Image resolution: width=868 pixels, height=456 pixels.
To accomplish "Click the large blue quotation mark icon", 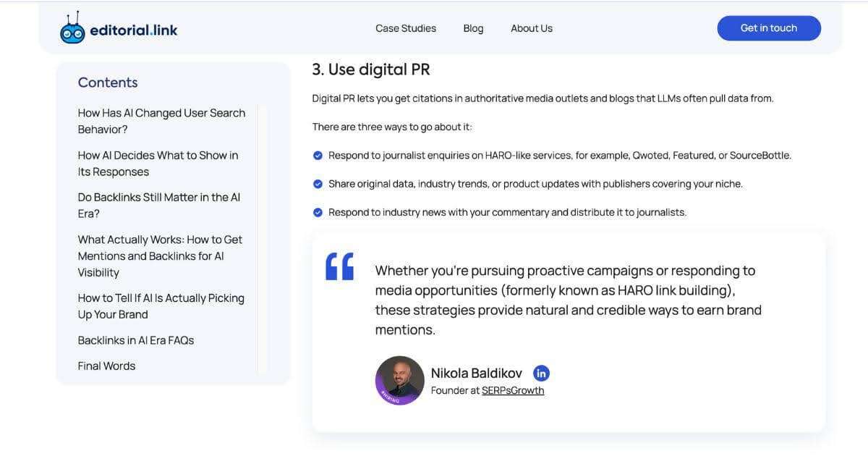I will tap(340, 266).
